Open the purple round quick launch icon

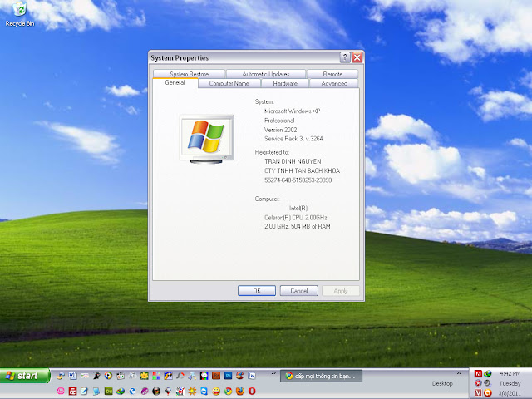point(145,391)
